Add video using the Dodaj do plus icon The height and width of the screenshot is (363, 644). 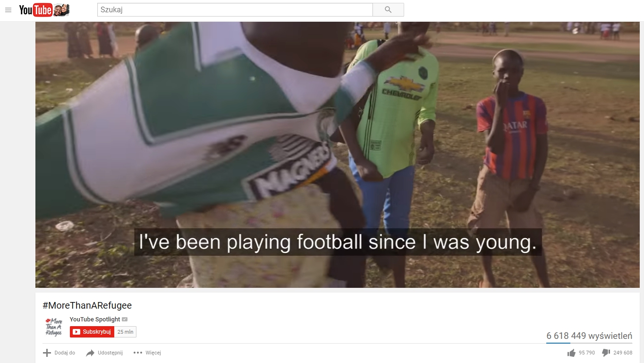(47, 353)
